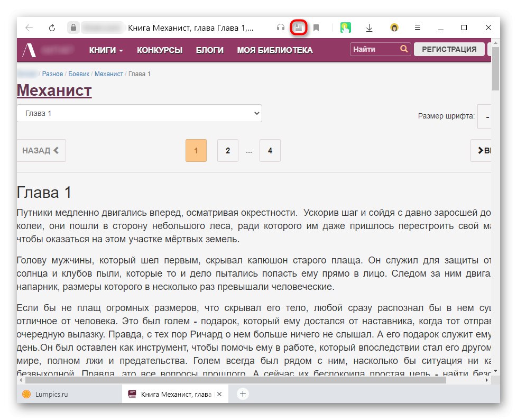Click the Боевик breadcrumb link
Screen dimensions: 517x420
(79, 74)
